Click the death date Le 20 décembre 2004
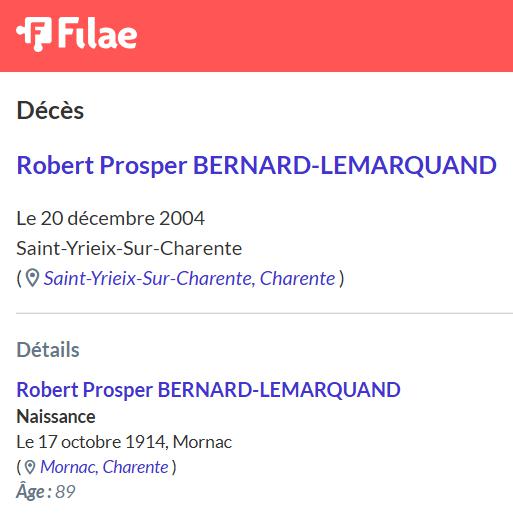The image size is (513, 525). click(x=111, y=218)
